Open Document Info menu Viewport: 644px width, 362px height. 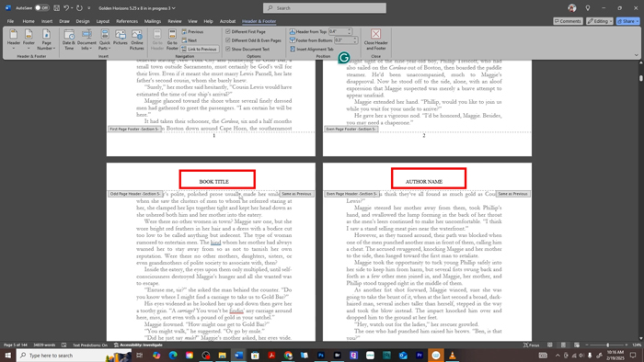86,40
